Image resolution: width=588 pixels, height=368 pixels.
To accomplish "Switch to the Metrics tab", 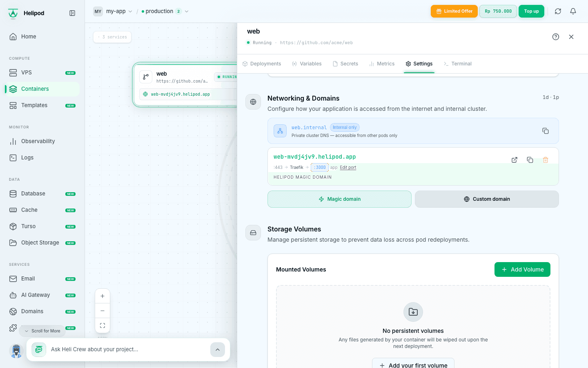I will tap(382, 64).
